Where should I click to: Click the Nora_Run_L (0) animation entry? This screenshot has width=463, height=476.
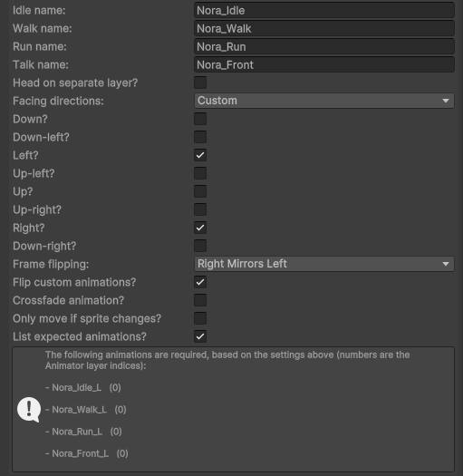click(x=83, y=432)
